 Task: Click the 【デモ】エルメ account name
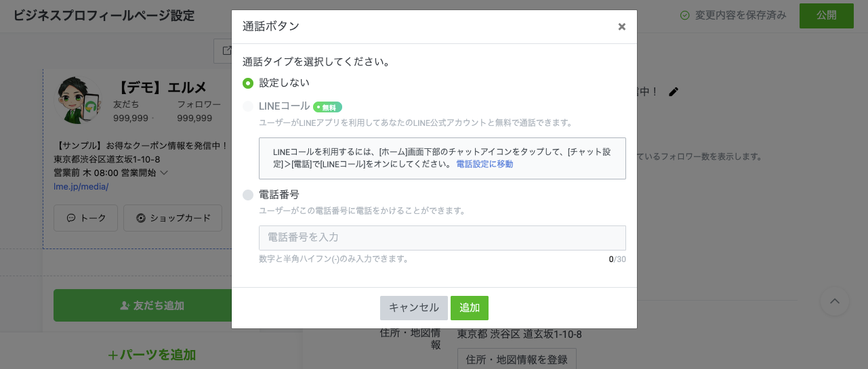click(160, 87)
